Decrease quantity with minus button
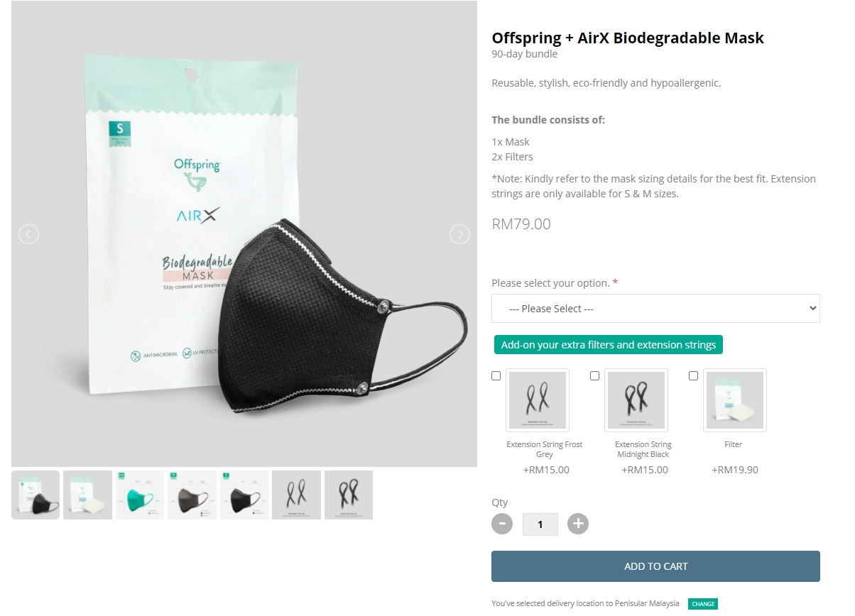Image resolution: width=855 pixels, height=616 pixels. 502,524
